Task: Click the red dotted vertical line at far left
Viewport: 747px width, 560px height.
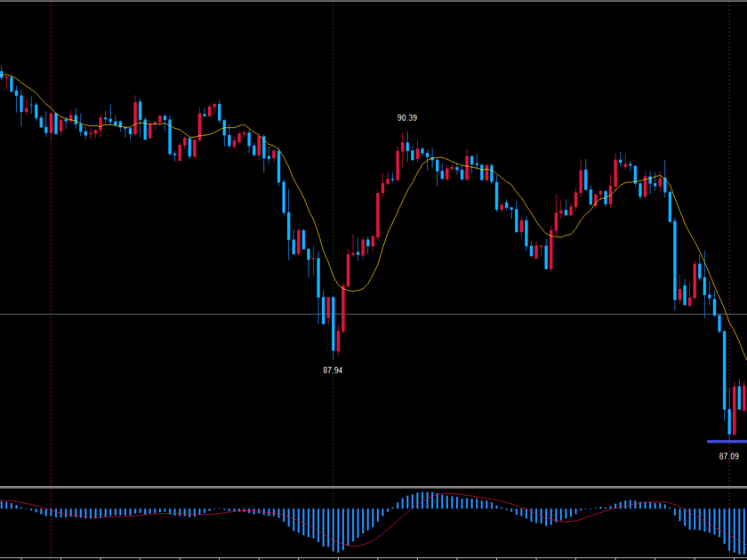Action: click(x=51, y=267)
